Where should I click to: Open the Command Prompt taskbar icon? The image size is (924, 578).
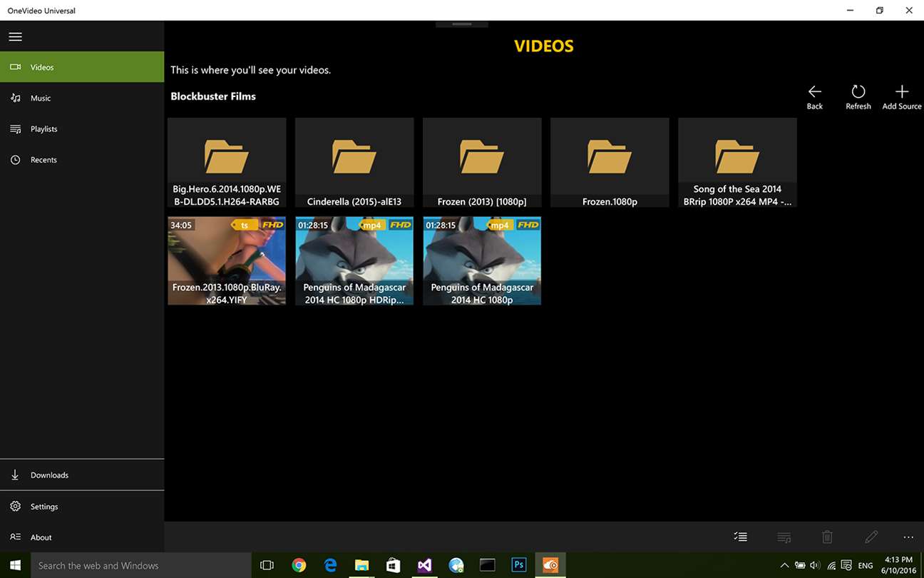(x=488, y=565)
